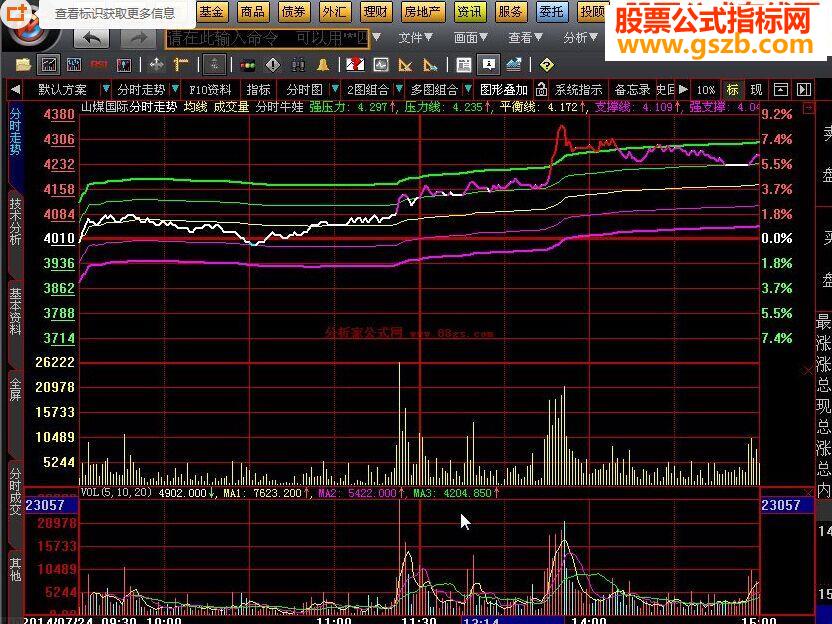Image resolution: width=832 pixels, height=624 pixels.
Task: Open the 商品 category button
Action: pos(253,11)
